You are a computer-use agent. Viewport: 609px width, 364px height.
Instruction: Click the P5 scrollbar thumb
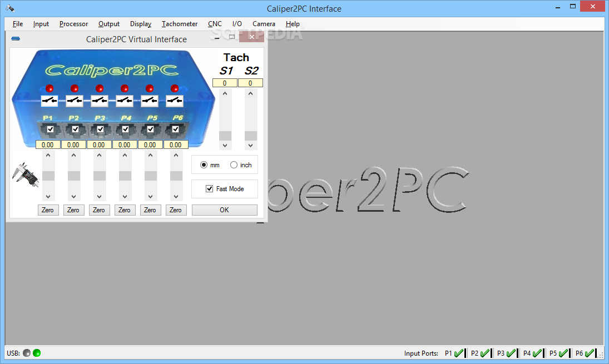(x=151, y=176)
